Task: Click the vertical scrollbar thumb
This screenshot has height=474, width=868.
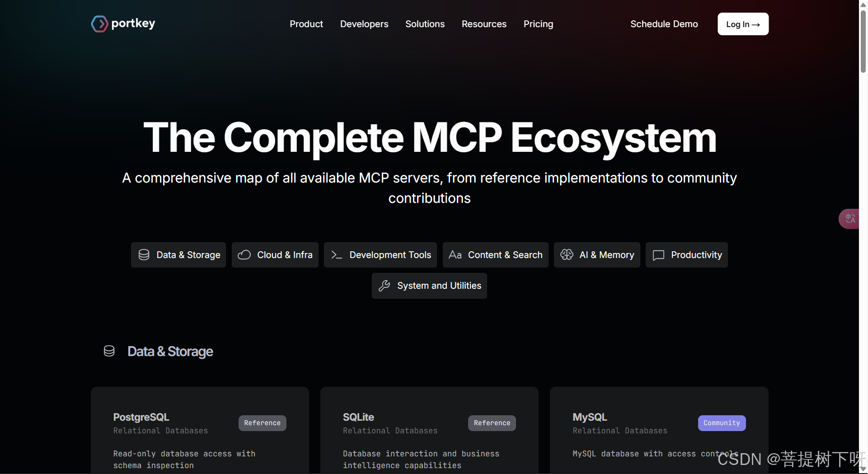Action: 863,41
